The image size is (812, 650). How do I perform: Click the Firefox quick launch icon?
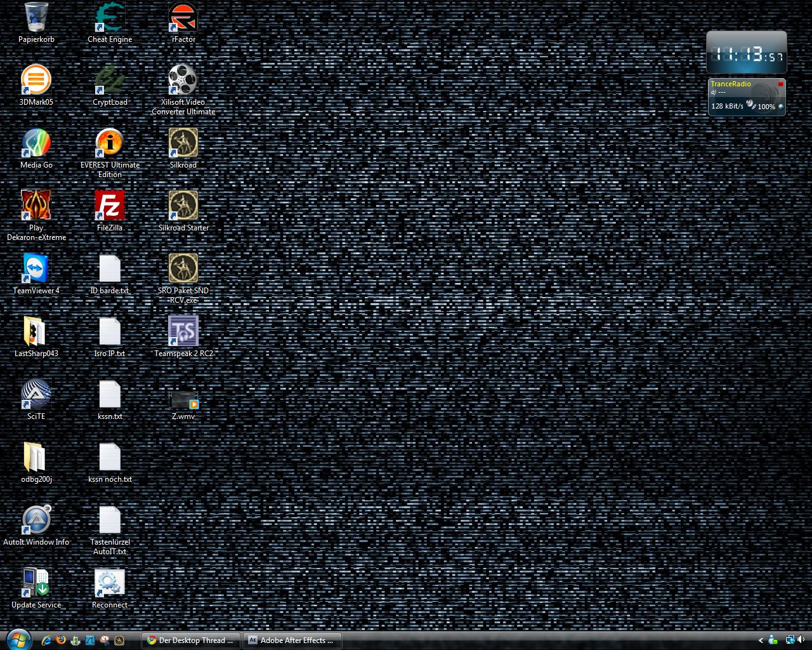tap(61, 640)
